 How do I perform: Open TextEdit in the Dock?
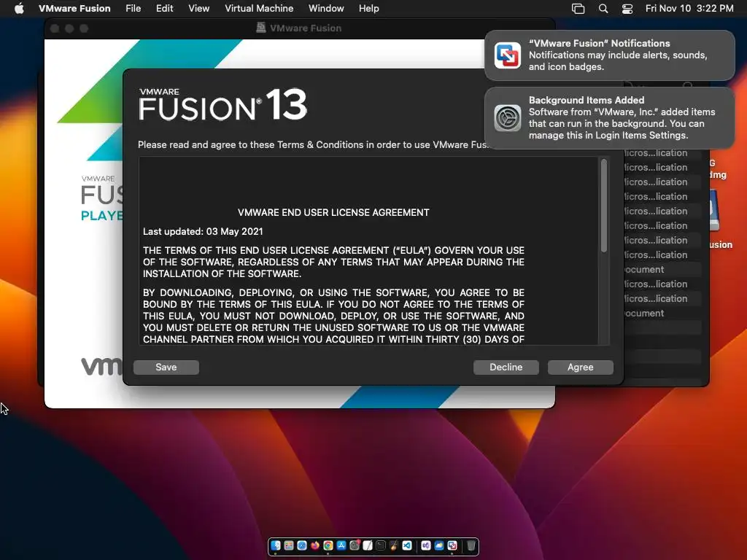tap(368, 545)
